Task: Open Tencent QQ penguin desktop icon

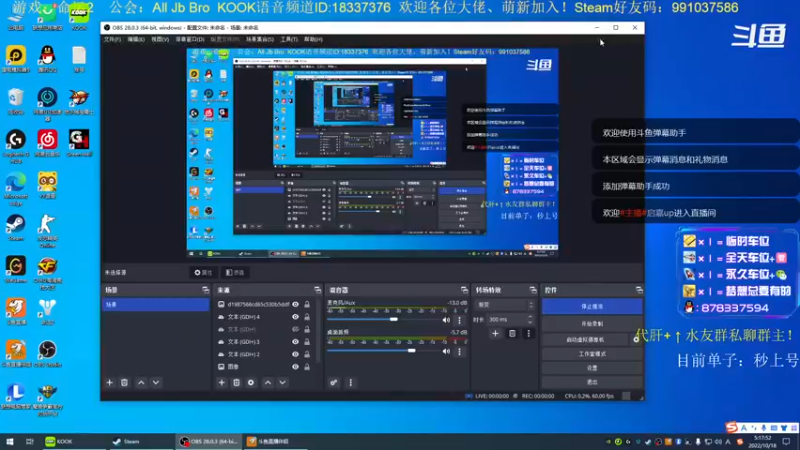Action: (47, 59)
